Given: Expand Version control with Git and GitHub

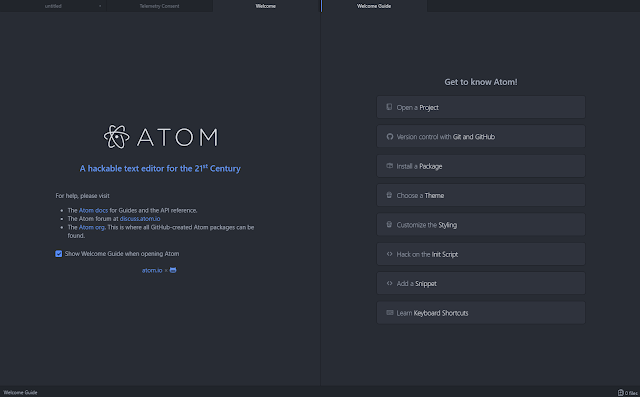Looking at the screenshot, I should tap(481, 137).
